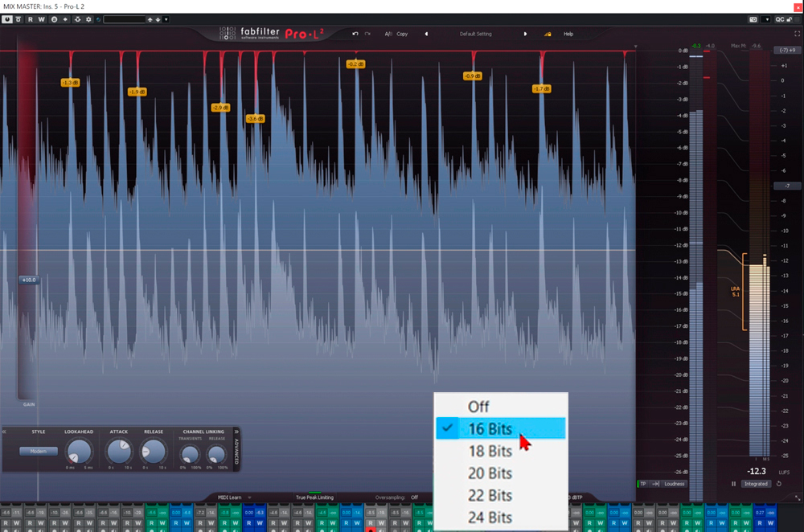Click the redo arrow in plugin header
Image resolution: width=804 pixels, height=532 pixels.
(x=367, y=34)
